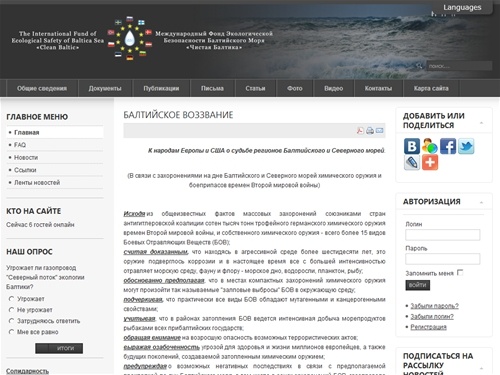500x375 pixels.
Task: Tick the Запомнить меня checkbox
Action: tap(460, 273)
